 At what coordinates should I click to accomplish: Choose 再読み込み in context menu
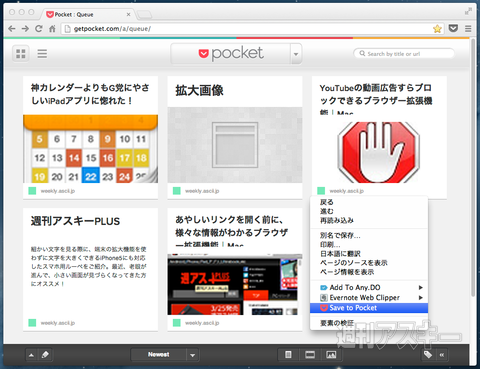coord(369,220)
